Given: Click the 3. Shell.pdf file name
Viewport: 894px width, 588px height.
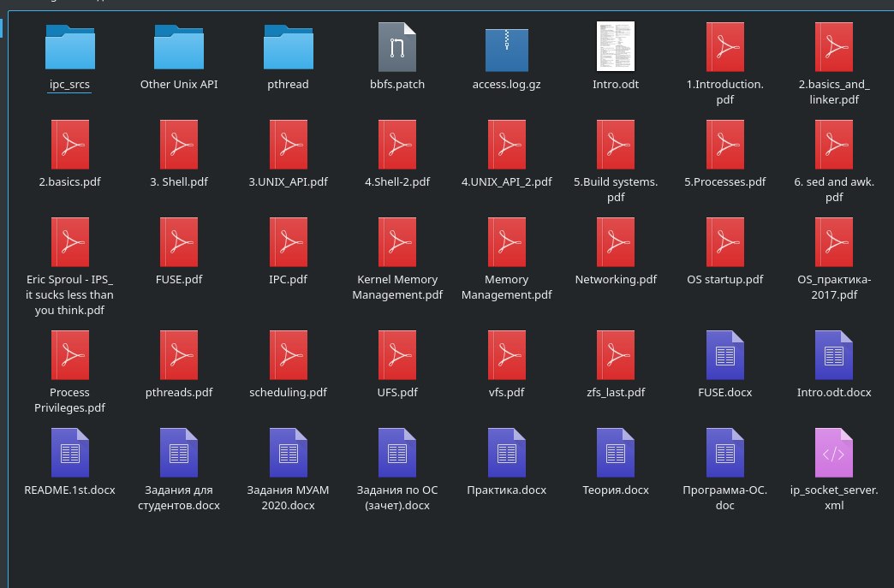Looking at the screenshot, I should click(x=179, y=181).
